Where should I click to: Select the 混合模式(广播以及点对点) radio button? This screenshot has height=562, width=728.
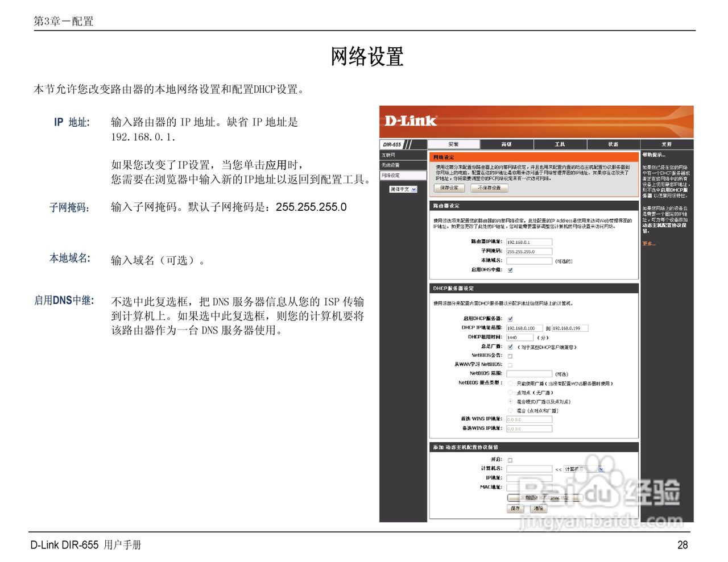(510, 401)
